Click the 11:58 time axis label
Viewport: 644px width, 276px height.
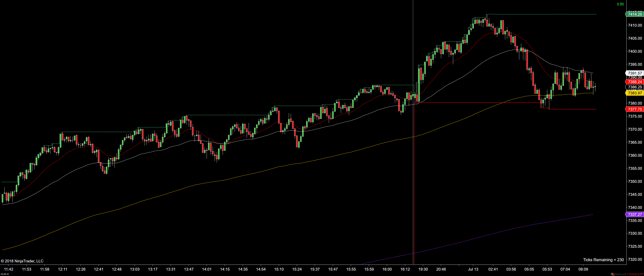(45, 269)
